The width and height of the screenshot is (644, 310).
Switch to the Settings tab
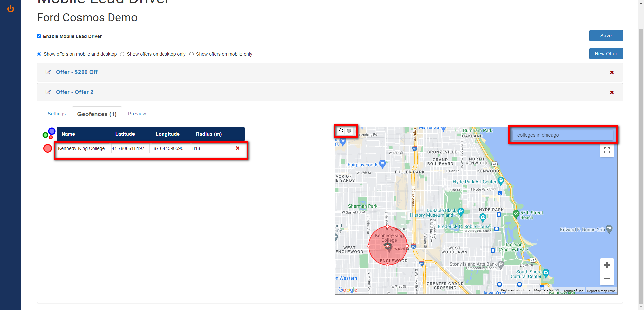click(57, 114)
